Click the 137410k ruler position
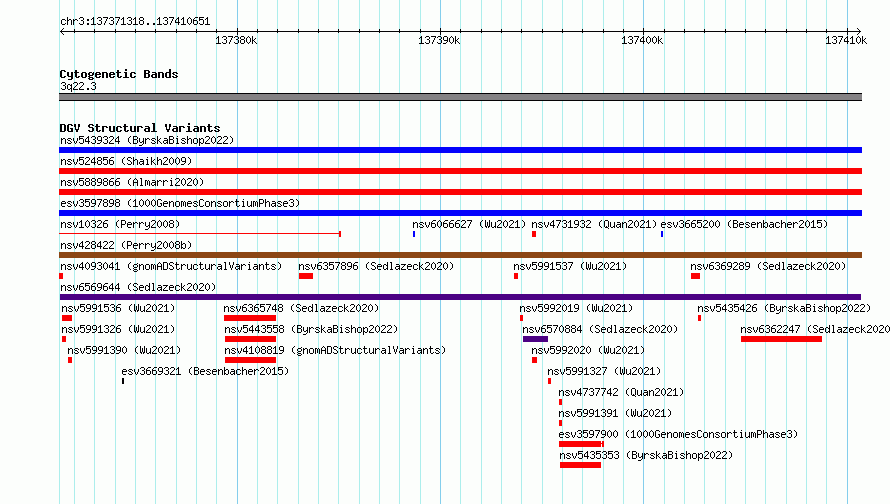Screen dimensions: 890x504 pos(846,40)
